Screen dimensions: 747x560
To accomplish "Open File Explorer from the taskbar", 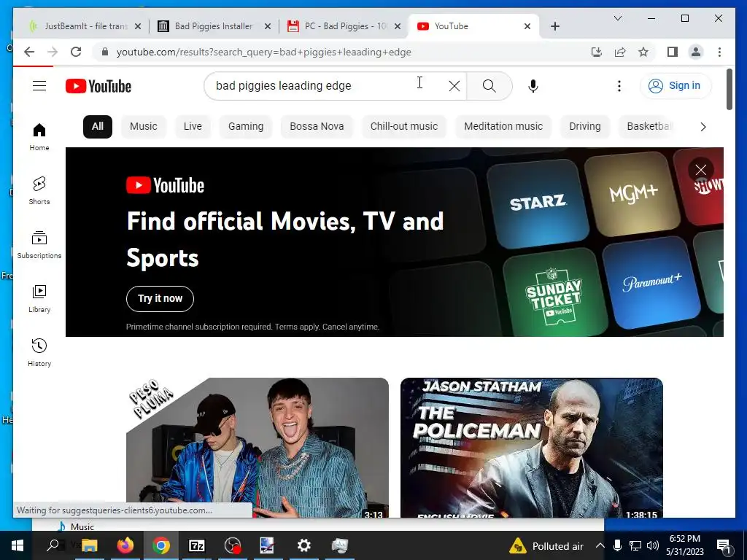I will tap(90, 545).
